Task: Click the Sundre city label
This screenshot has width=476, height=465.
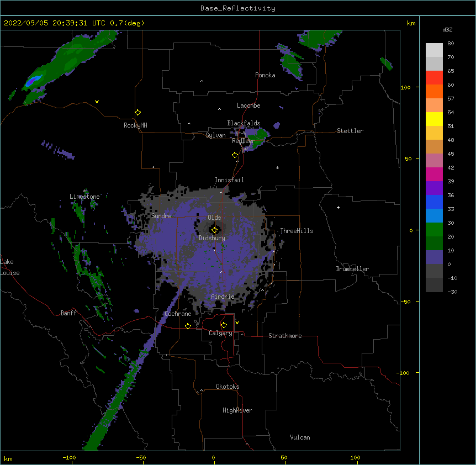Action: 161,216
